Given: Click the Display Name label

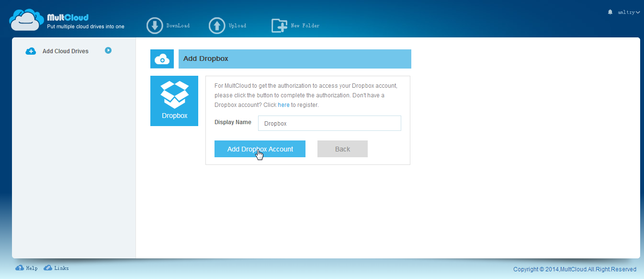Looking at the screenshot, I should coord(233,122).
